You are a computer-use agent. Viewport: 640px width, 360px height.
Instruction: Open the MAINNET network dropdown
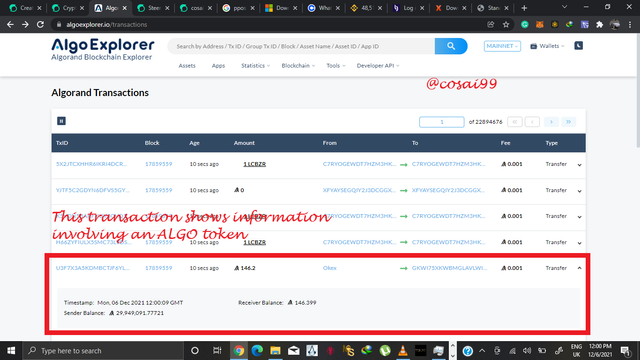point(502,46)
